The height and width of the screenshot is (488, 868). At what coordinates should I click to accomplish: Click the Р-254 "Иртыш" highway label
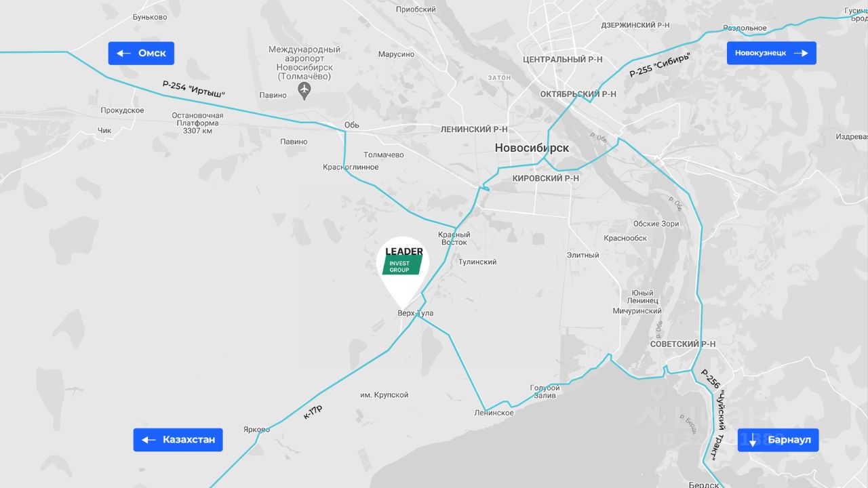(193, 89)
